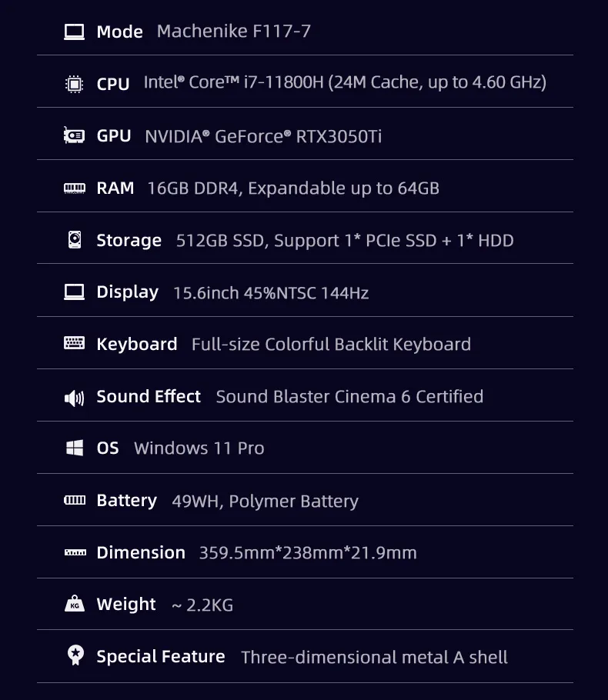Click the Windows logo OS icon
This screenshot has width=608, height=700.
pos(74,448)
